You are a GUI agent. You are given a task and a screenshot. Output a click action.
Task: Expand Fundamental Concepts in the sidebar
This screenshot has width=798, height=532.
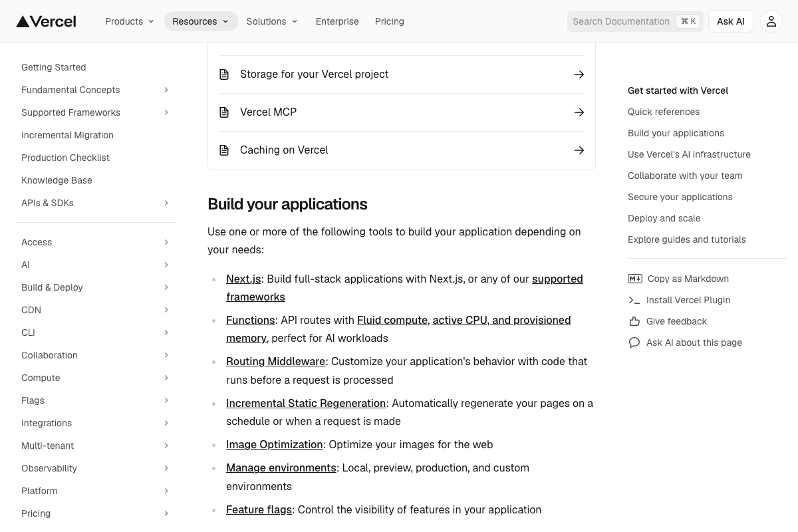click(166, 90)
